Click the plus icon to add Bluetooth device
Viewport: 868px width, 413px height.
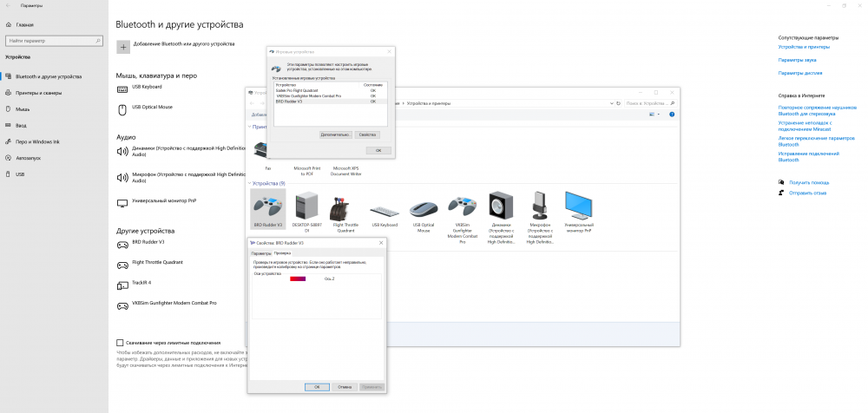click(x=123, y=47)
